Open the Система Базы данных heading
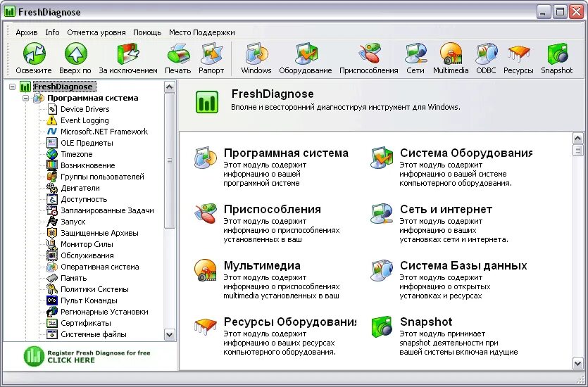588x387 pixels. tap(463, 265)
